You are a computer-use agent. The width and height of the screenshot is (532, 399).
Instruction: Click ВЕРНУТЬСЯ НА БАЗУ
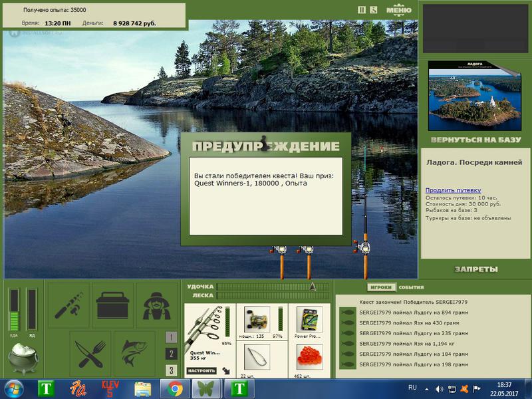click(x=475, y=140)
